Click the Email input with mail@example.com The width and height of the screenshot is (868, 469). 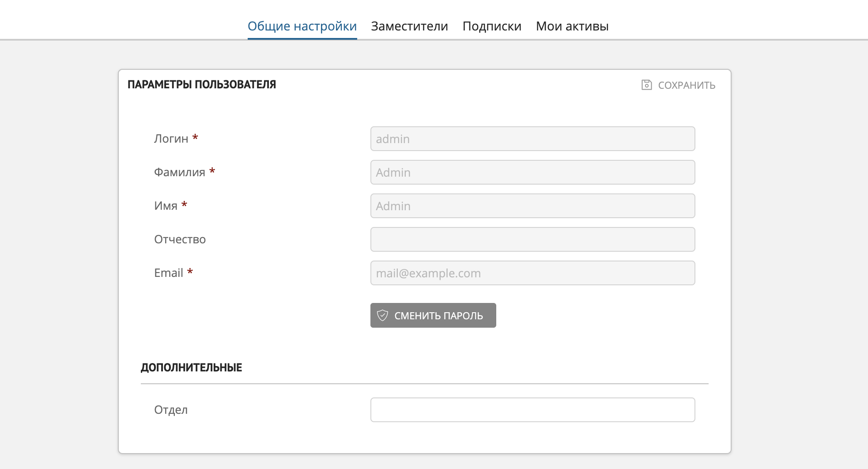click(x=532, y=273)
